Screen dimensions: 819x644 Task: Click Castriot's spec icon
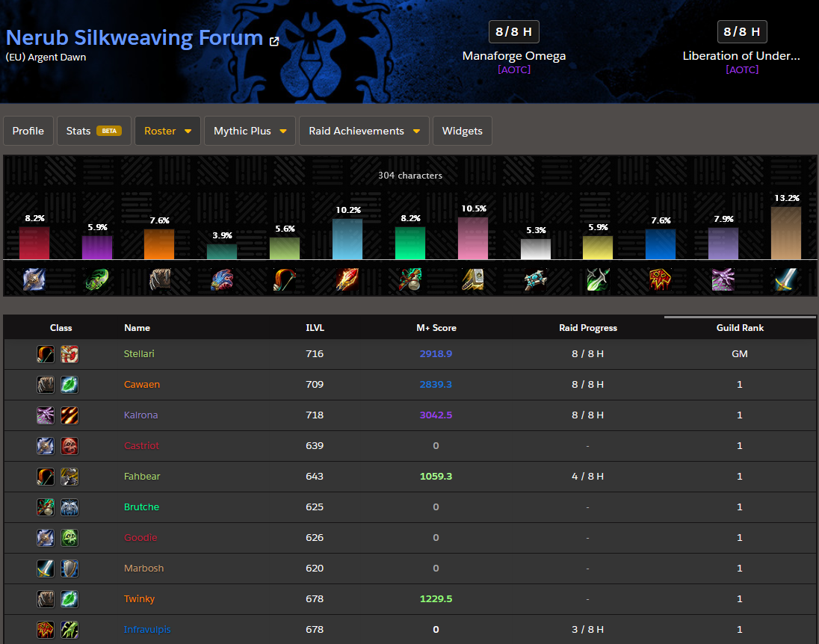69,446
